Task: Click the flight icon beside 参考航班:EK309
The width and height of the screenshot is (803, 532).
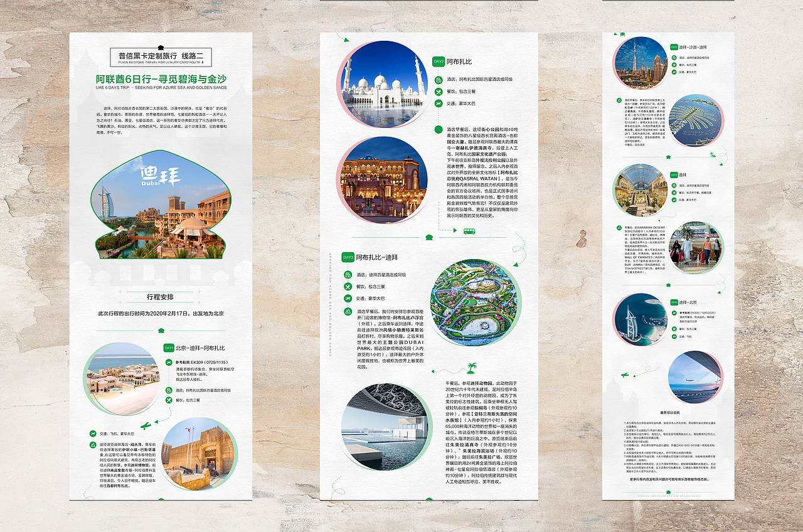Action: (169, 363)
